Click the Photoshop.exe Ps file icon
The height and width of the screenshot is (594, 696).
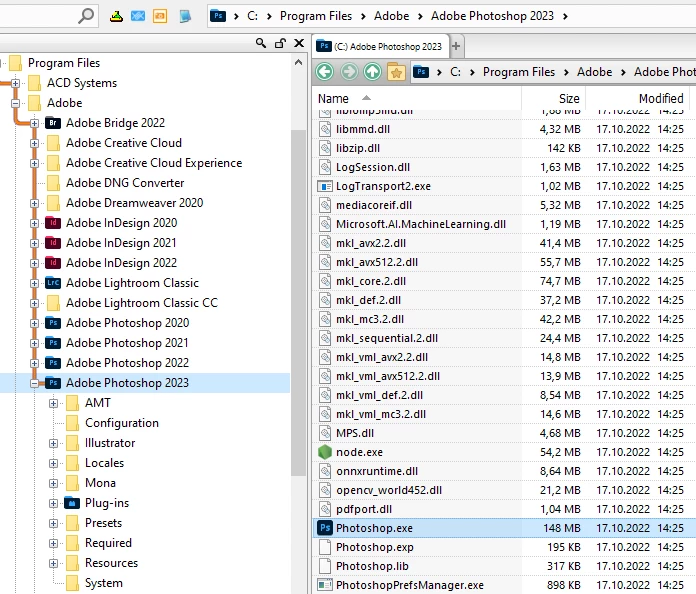click(325, 528)
